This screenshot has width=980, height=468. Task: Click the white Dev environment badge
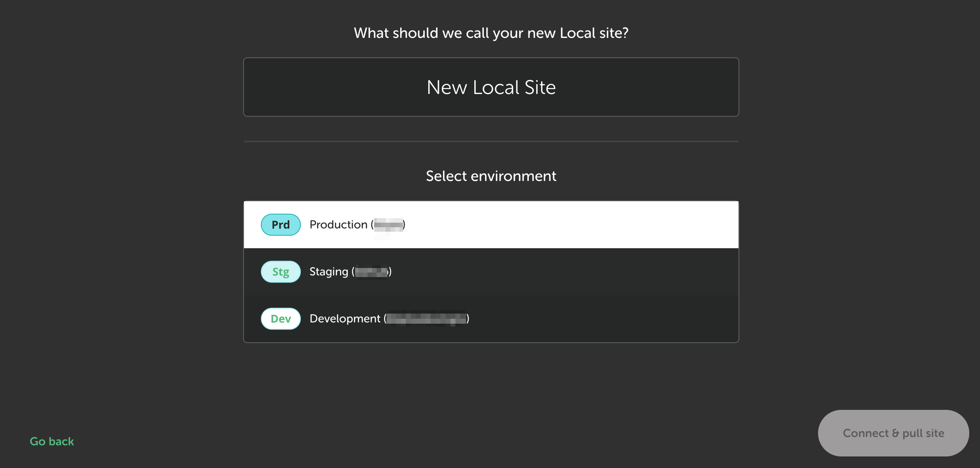pos(281,319)
